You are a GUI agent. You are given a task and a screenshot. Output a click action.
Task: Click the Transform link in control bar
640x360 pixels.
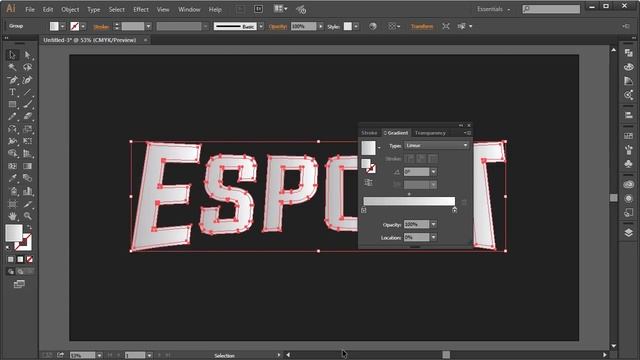422,27
